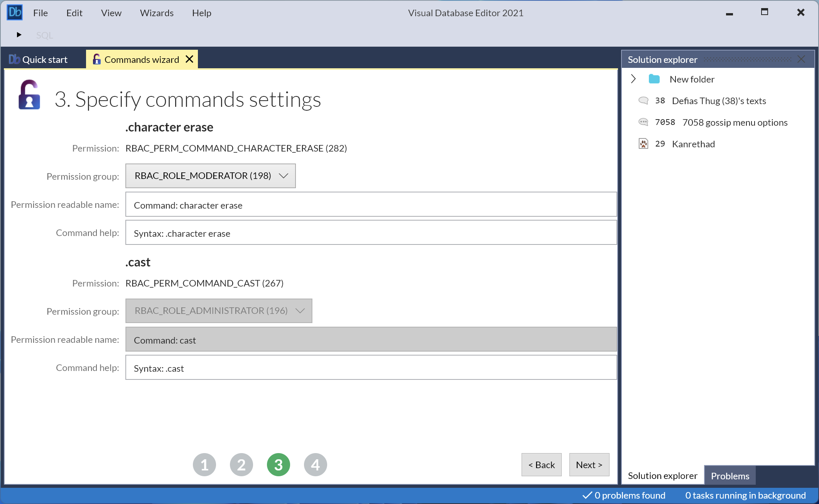Screen dimensions: 819x504
Task: Click the paw icon next to Kanrethad
Action: 643,143
